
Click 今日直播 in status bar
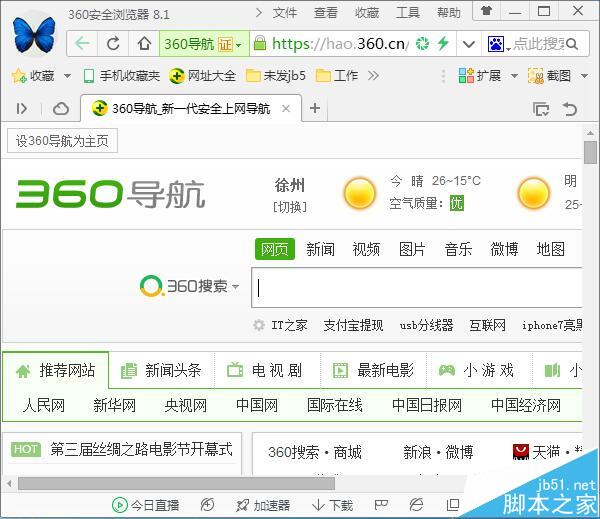click(145, 505)
